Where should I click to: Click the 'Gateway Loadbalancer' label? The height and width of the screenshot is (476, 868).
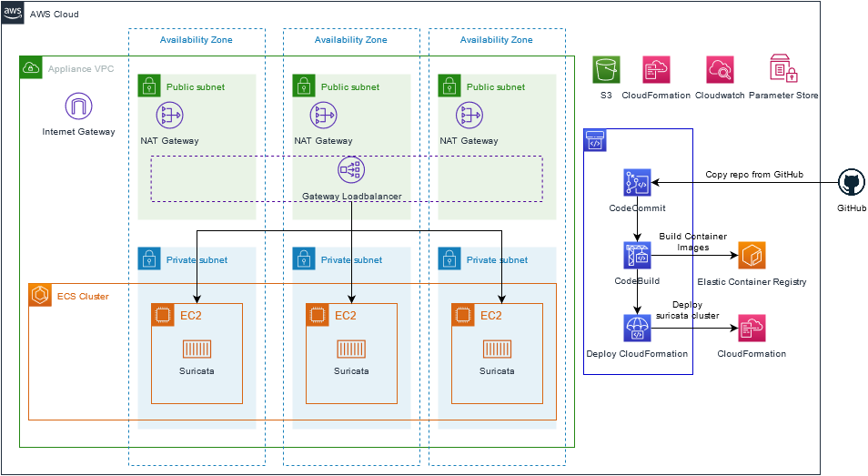pyautogui.click(x=352, y=197)
